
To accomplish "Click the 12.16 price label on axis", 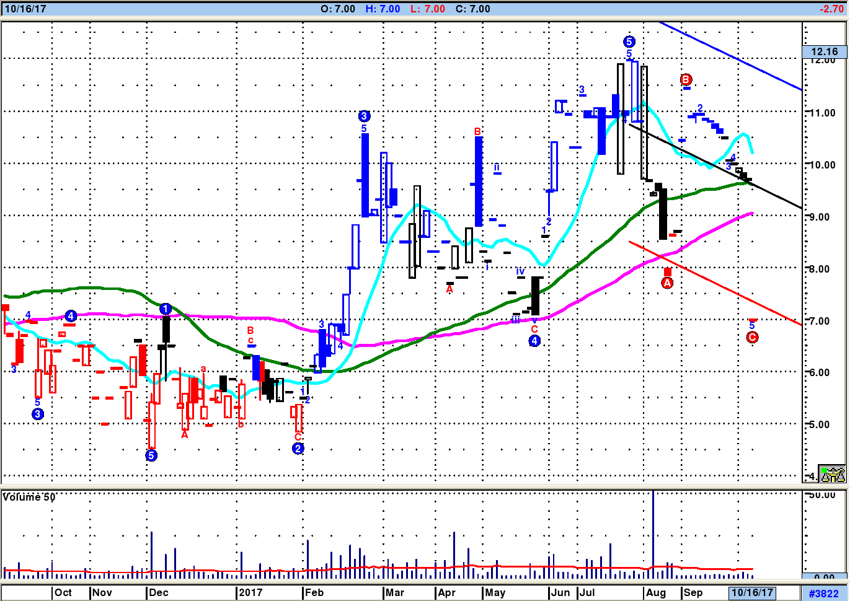I will (824, 52).
